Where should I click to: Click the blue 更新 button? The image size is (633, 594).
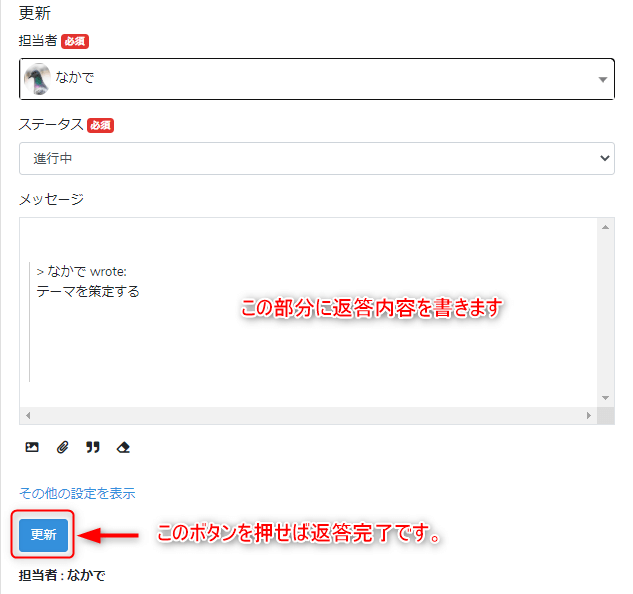(43, 535)
